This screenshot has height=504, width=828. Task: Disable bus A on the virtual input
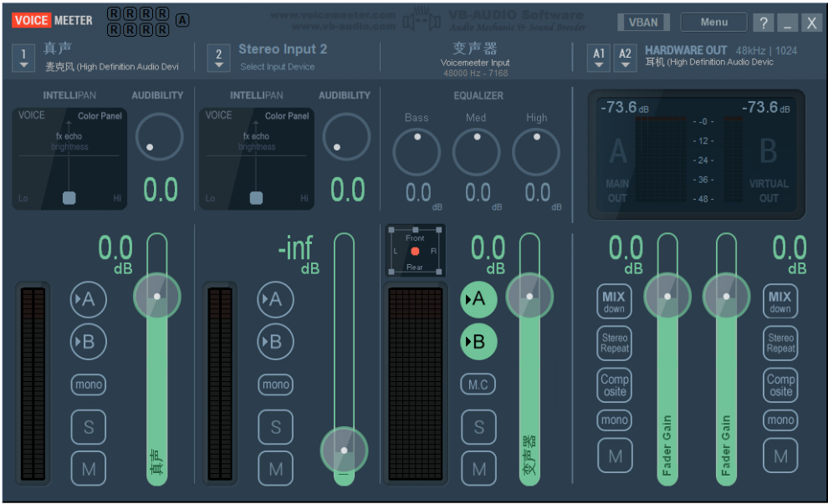[478, 299]
